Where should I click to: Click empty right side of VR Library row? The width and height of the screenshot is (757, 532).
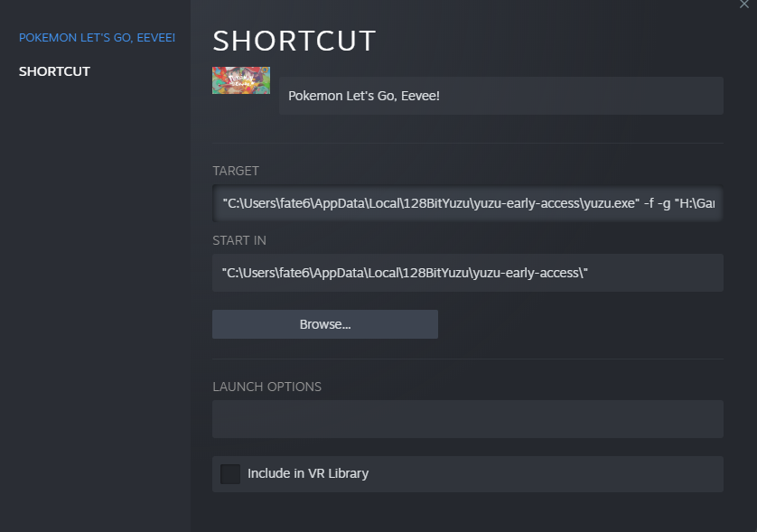pos(546,474)
